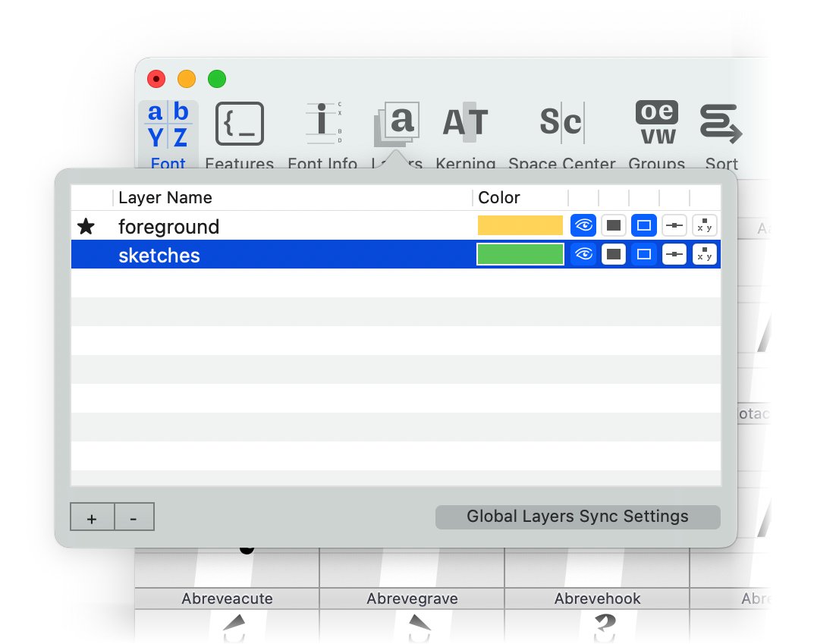Select the Abrevehook glyph cell
This screenshot has width=814, height=644.
pyautogui.click(x=597, y=598)
